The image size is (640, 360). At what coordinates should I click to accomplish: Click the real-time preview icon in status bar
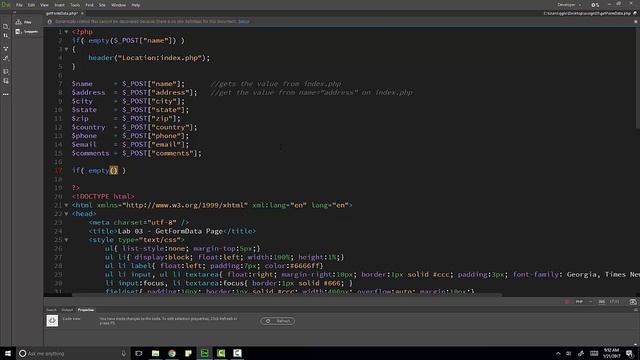pos(633,302)
